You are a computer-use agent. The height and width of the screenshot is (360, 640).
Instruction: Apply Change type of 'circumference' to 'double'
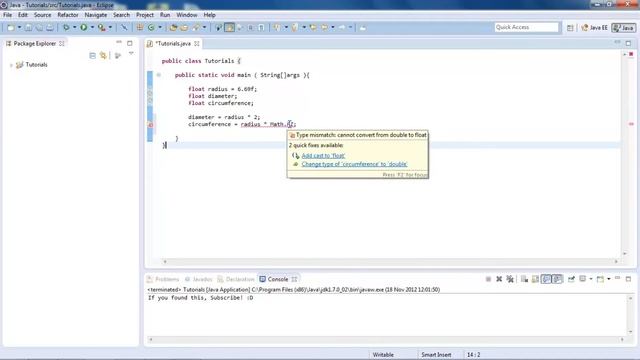click(x=354, y=164)
